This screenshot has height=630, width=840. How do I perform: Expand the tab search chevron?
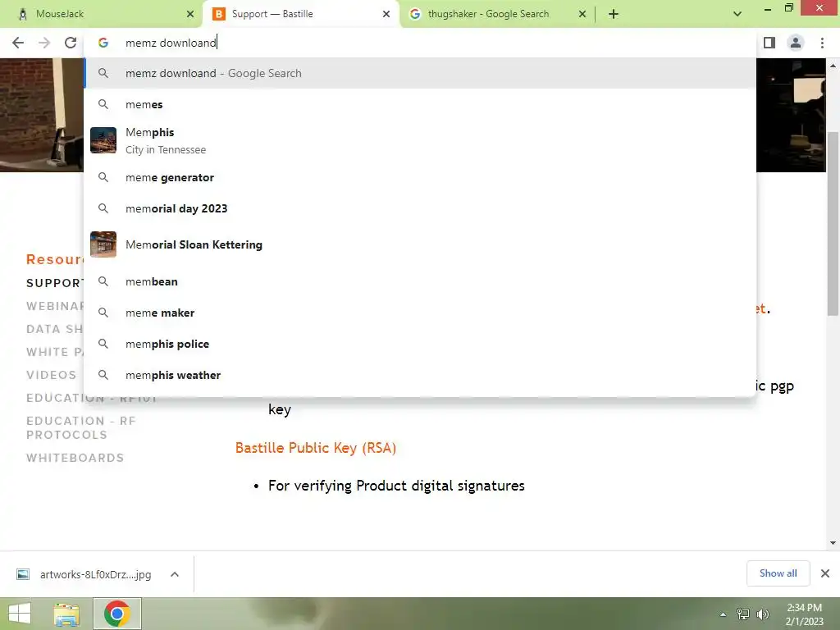click(x=737, y=14)
